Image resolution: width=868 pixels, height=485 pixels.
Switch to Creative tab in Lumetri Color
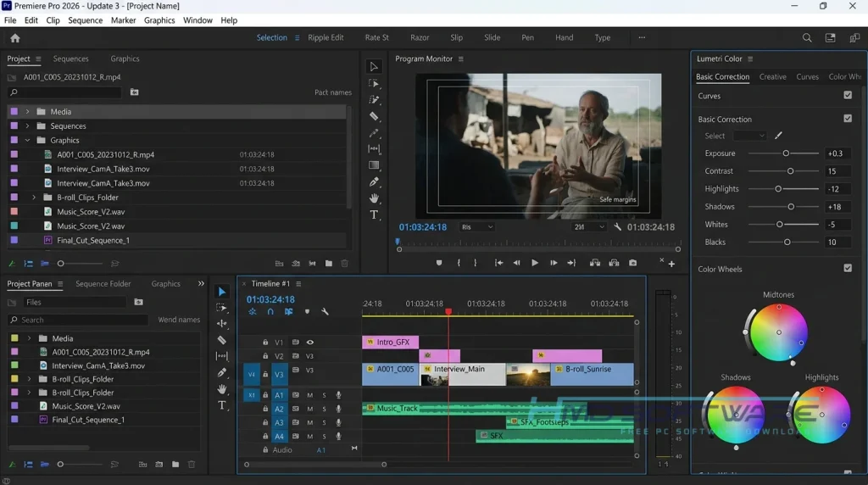click(773, 77)
